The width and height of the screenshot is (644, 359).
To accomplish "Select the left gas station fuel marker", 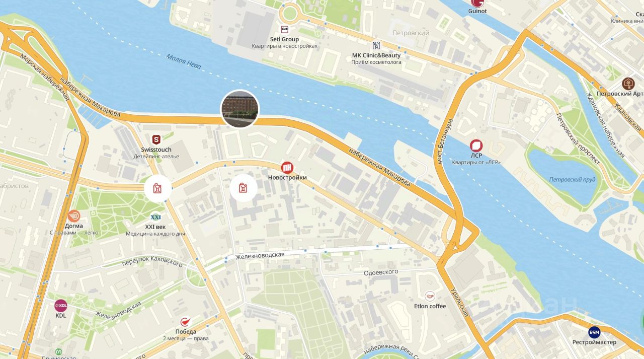I will [x=158, y=188].
